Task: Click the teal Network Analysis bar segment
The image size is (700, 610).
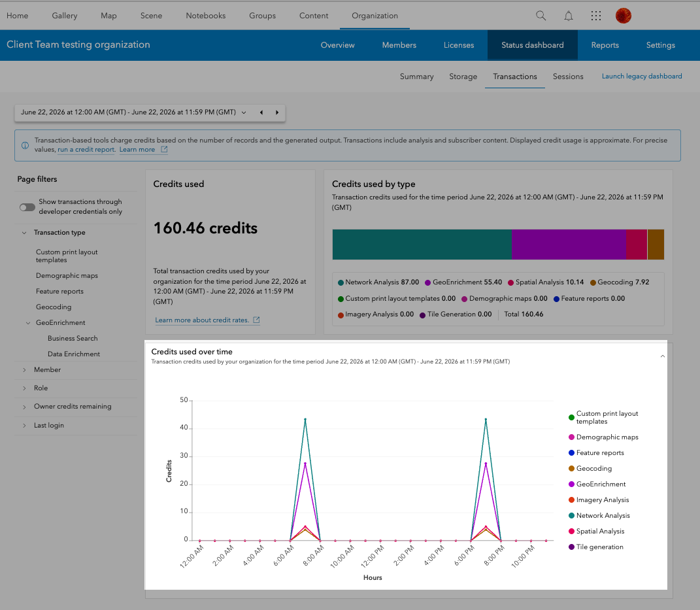Action: [422, 245]
